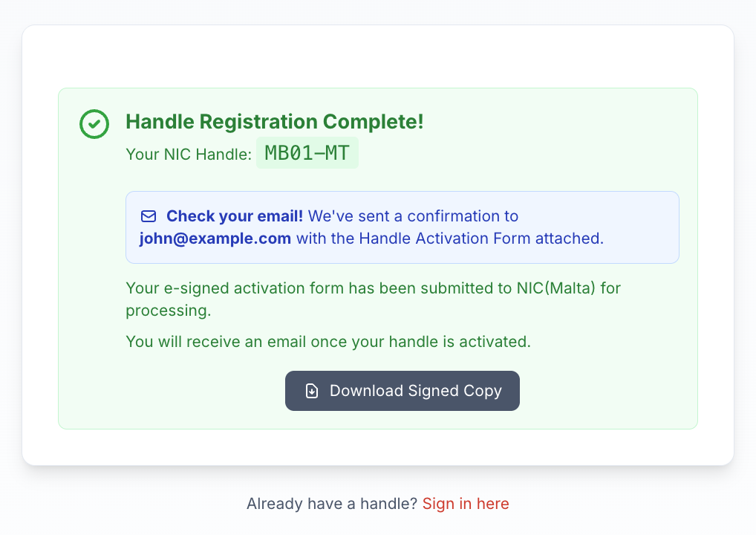Click the envelope icon in the email notice
This screenshot has height=535, width=756.
click(149, 216)
